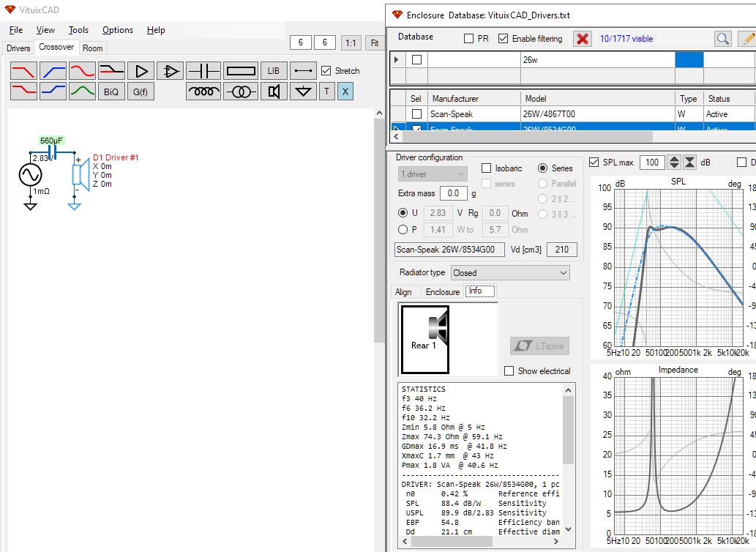This screenshot has width=756, height=552.
Task: Switch to the Room tab
Action: pyautogui.click(x=92, y=48)
